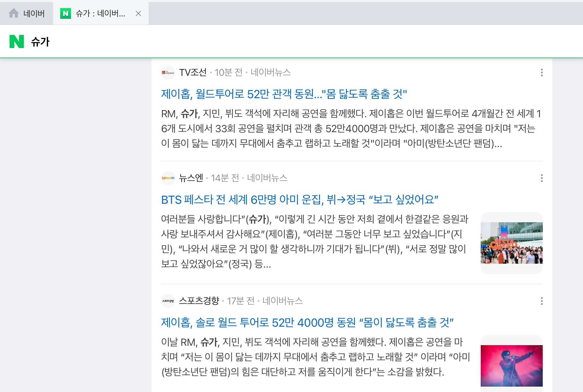Viewport: 583px width, 392px height.
Task: Click the green Naver N logo
Action: coord(17,41)
